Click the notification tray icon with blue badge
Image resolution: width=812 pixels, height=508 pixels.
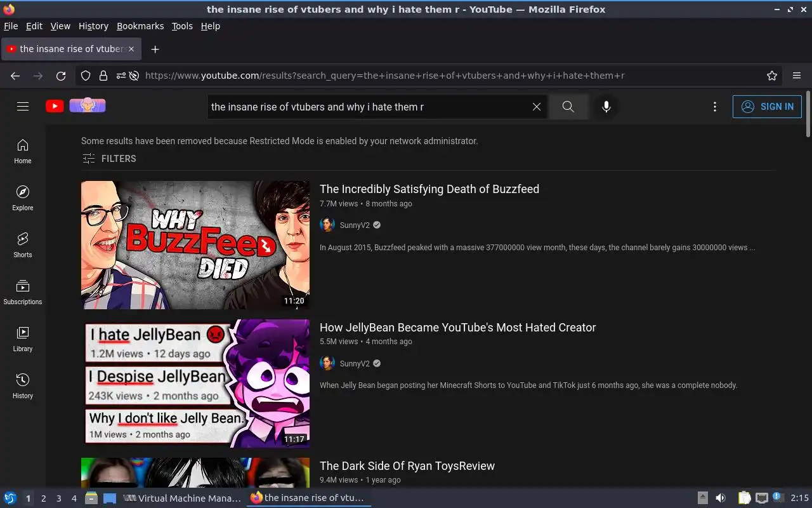[x=778, y=498]
